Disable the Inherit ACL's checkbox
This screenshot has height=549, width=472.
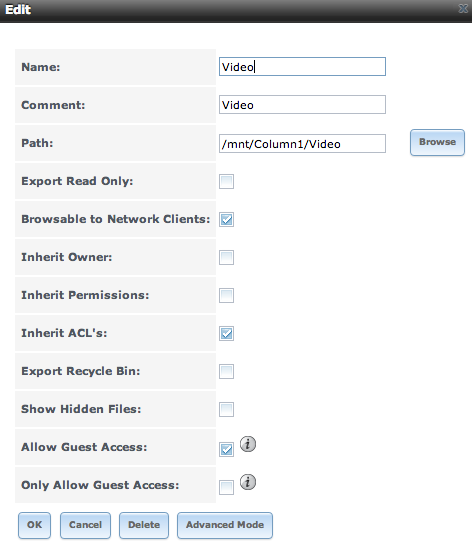[x=227, y=333]
